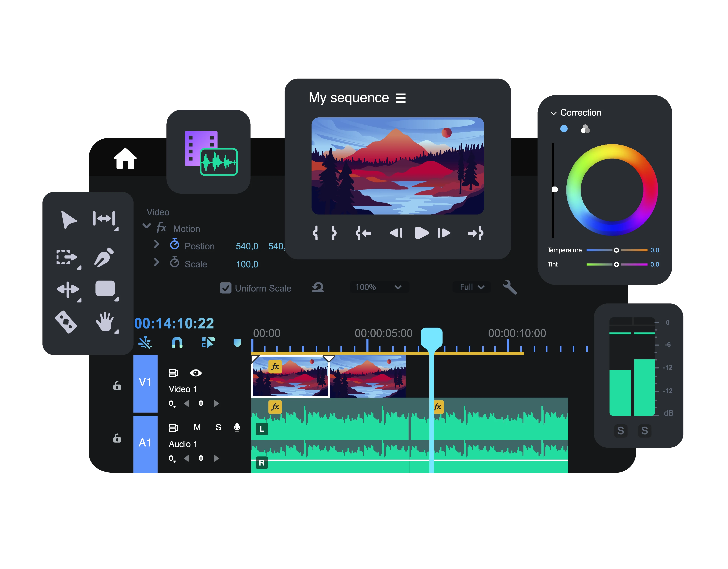Open the wrench settings icon

[x=510, y=287]
